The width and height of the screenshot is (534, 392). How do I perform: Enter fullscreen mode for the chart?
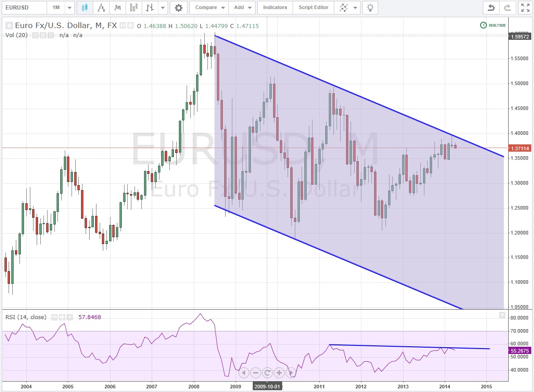click(x=525, y=8)
